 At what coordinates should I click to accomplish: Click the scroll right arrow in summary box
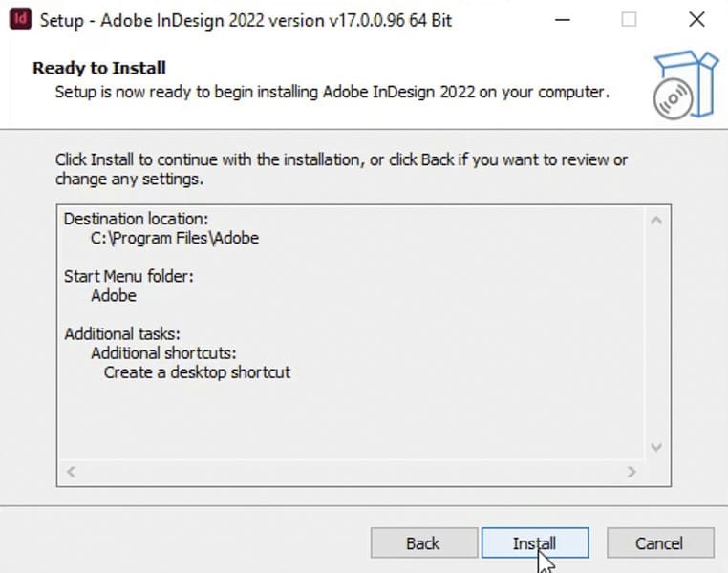point(631,472)
